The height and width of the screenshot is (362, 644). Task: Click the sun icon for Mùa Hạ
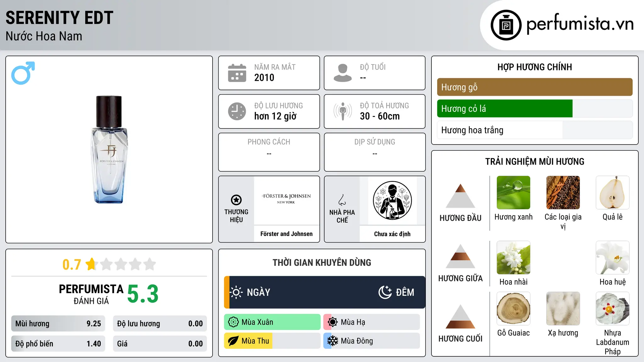click(333, 322)
